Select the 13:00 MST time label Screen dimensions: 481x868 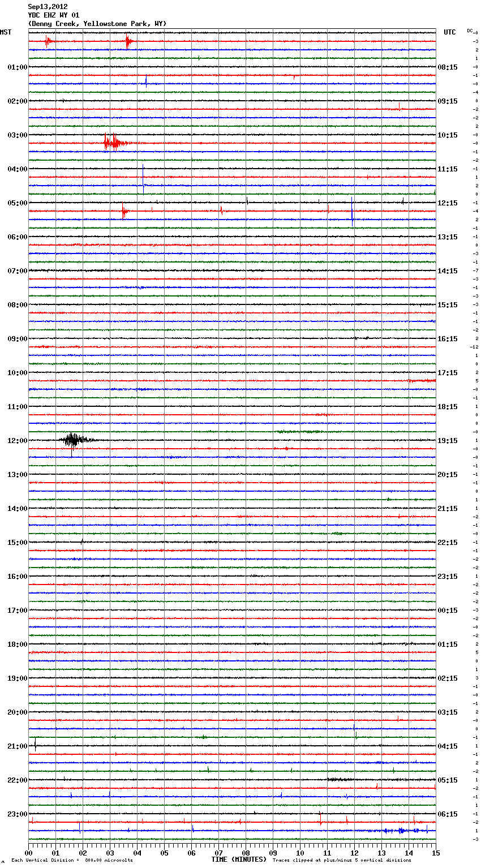[x=18, y=475]
